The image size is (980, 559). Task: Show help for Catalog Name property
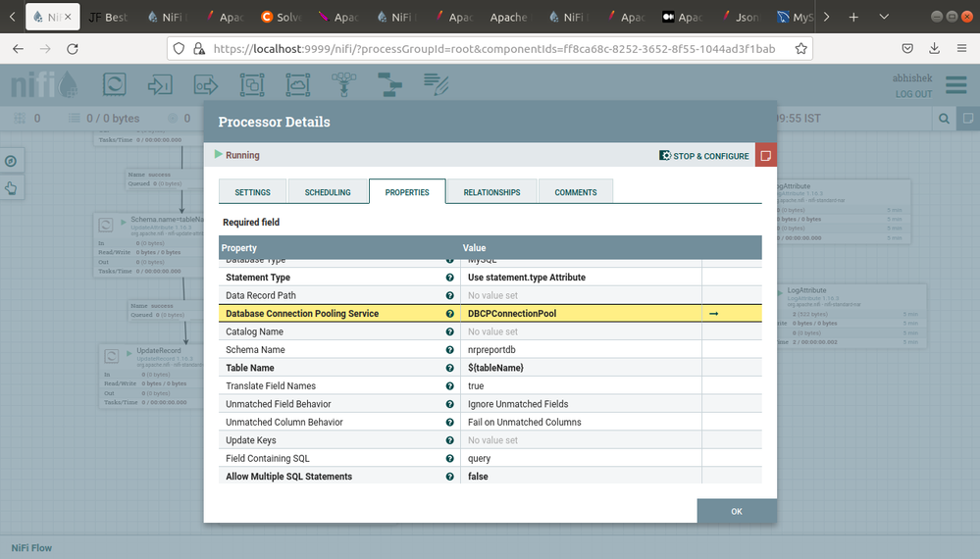pos(449,331)
